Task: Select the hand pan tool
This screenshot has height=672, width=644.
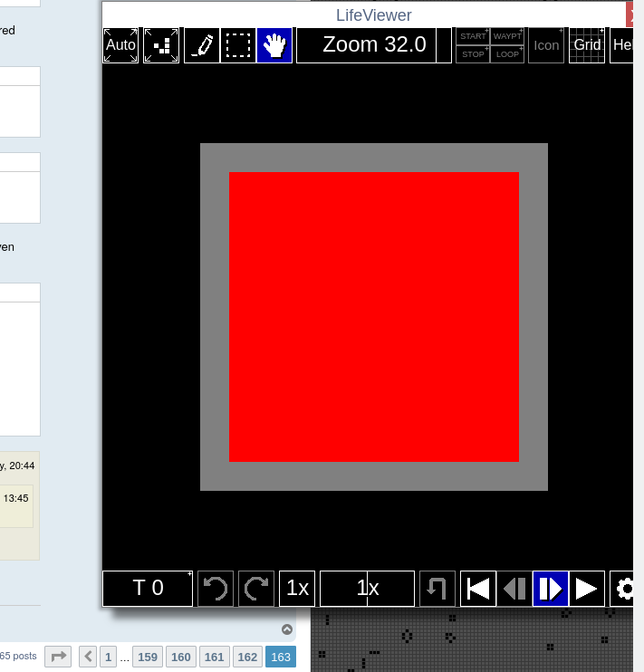Action: (x=274, y=45)
